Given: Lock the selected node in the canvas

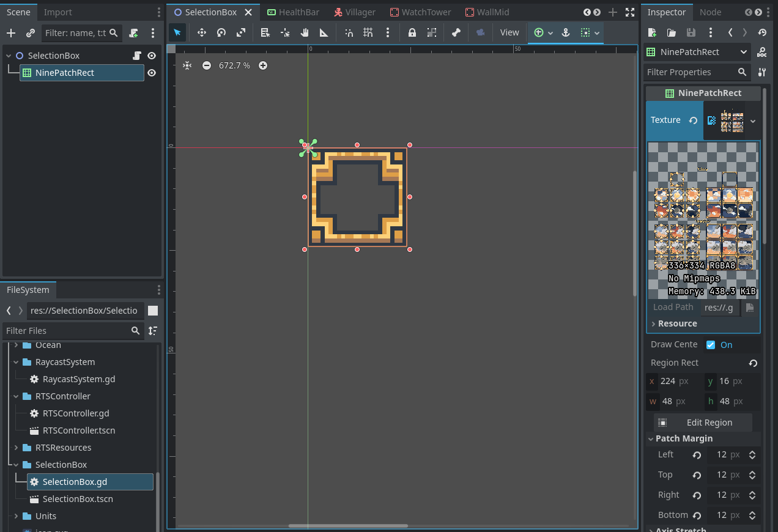Looking at the screenshot, I should pyautogui.click(x=413, y=32).
